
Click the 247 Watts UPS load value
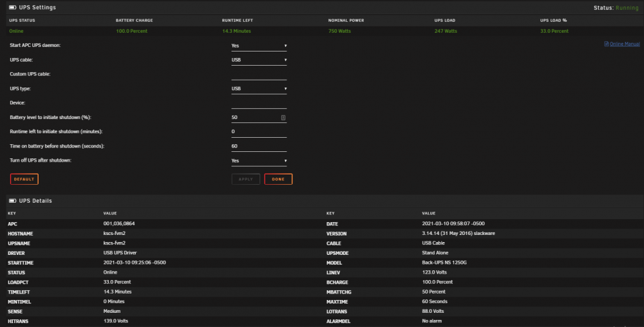pyautogui.click(x=446, y=31)
